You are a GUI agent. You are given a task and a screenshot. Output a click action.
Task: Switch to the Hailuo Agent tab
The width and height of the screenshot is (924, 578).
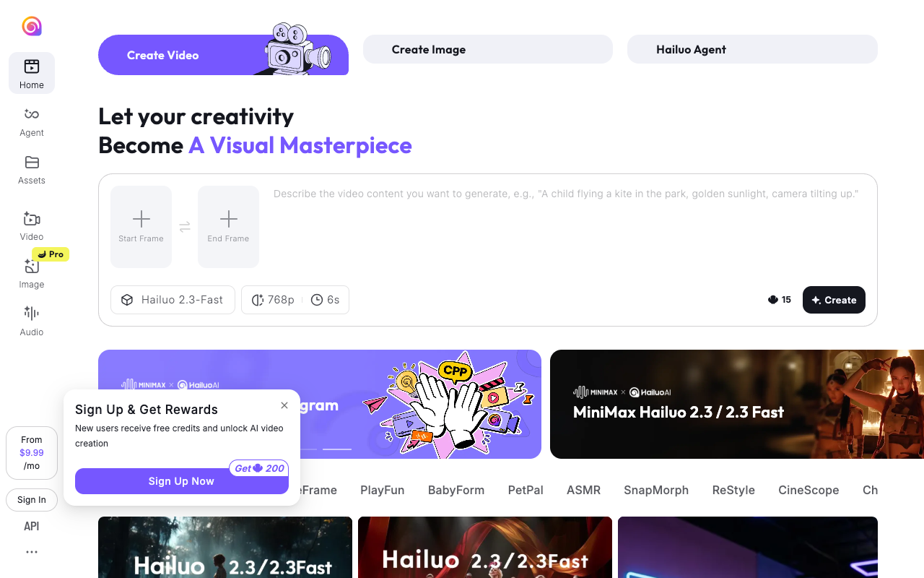tap(752, 49)
